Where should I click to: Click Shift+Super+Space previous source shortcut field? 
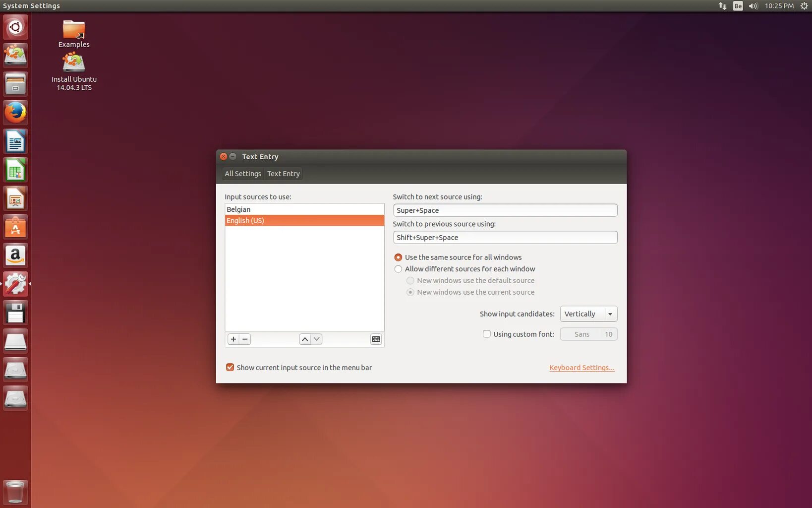(x=505, y=238)
